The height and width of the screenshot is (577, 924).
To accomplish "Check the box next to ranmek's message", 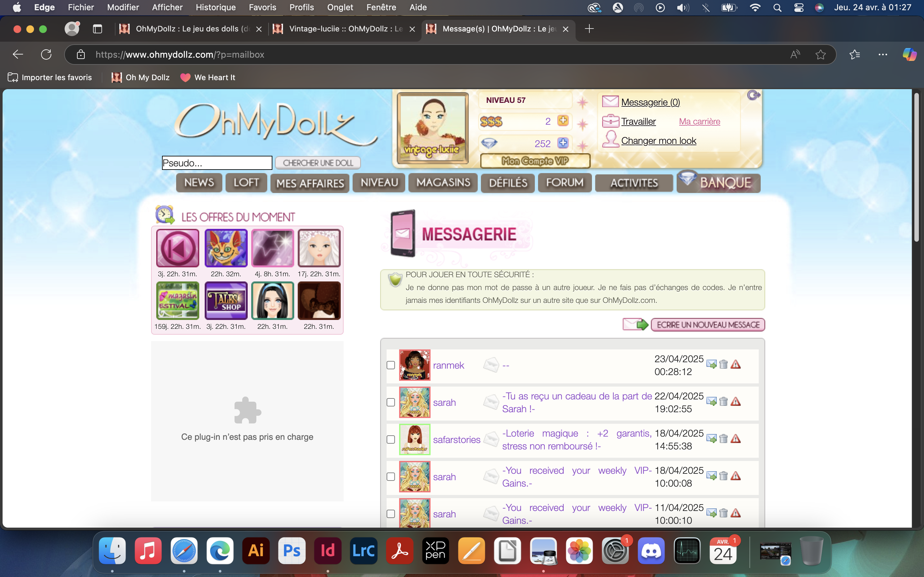I will (x=390, y=365).
